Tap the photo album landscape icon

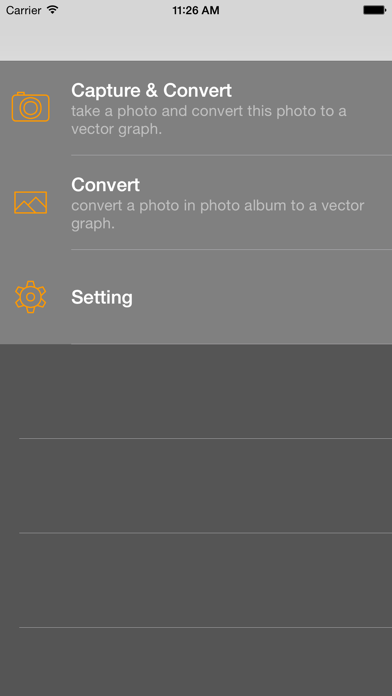tap(30, 202)
